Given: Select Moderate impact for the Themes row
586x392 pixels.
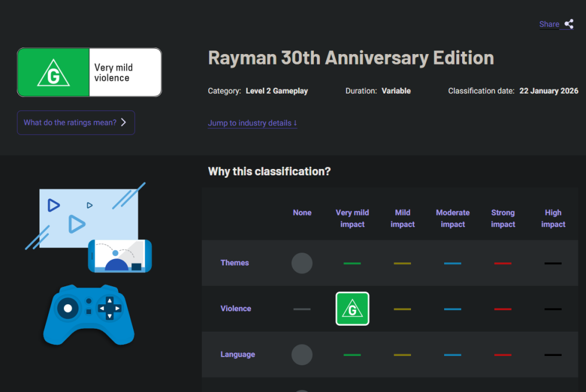Looking at the screenshot, I should 453,263.
